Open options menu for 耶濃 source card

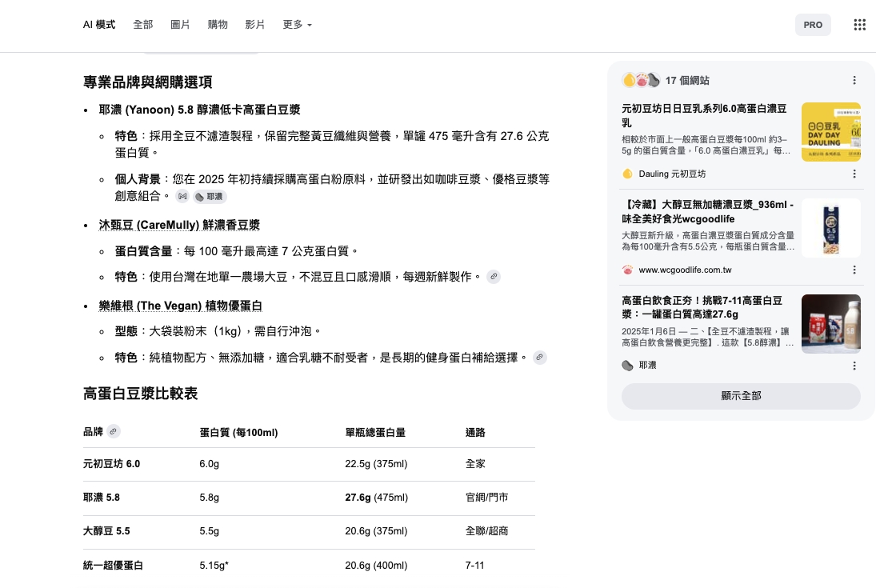coord(854,366)
